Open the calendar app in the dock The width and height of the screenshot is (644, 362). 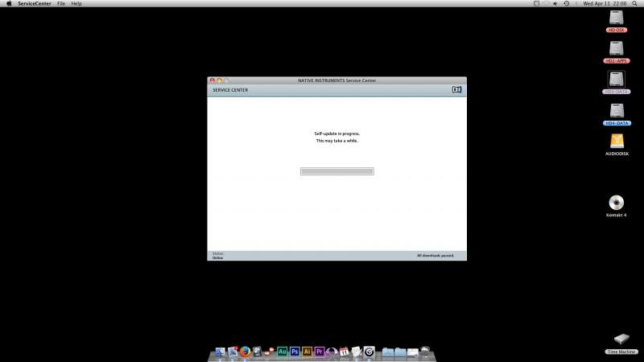tap(345, 352)
